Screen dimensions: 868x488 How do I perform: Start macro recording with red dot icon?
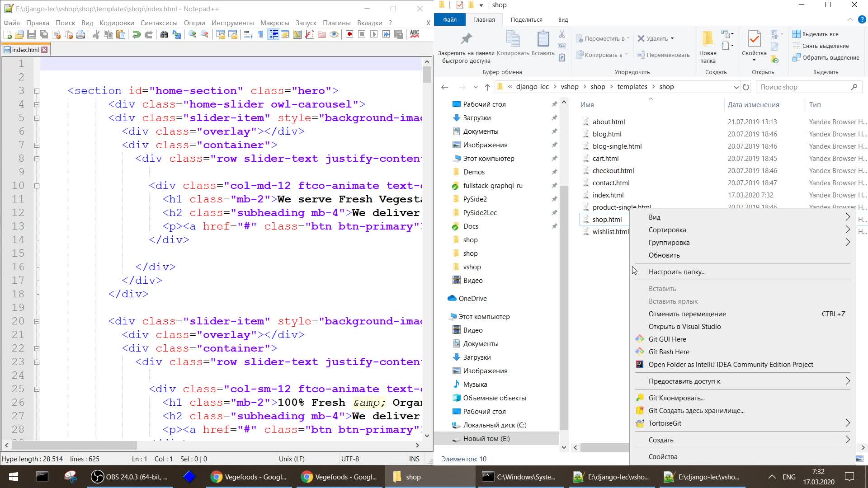349,34
